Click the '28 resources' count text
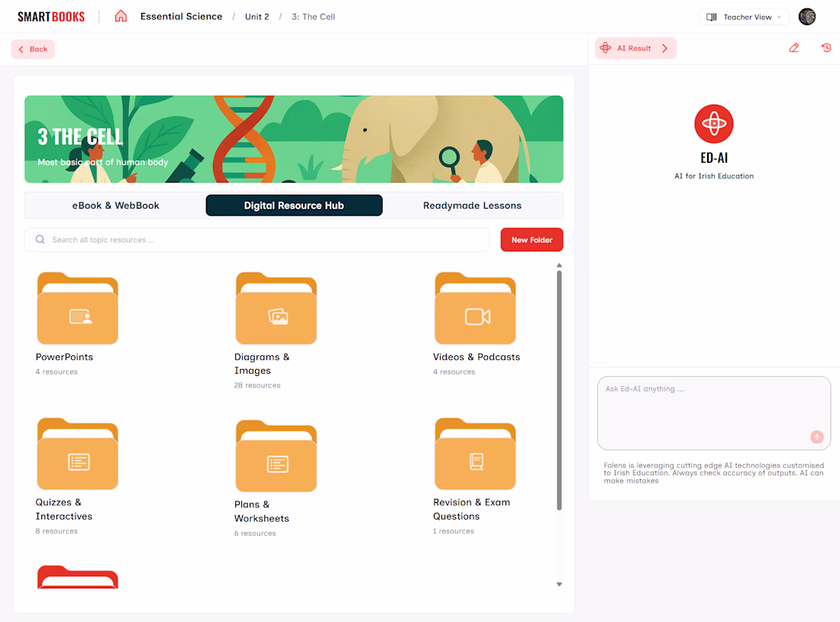 coord(257,385)
